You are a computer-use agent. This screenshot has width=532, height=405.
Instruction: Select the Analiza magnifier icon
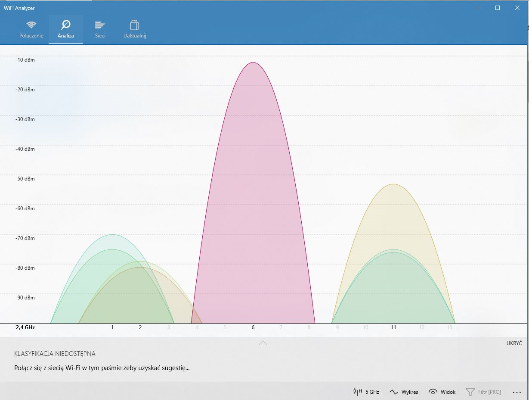66,25
